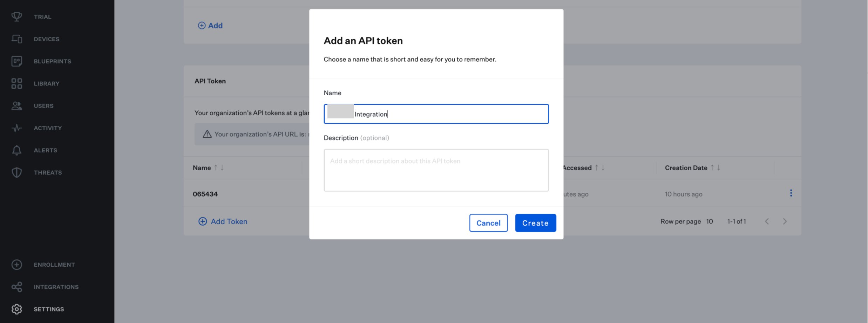The height and width of the screenshot is (323, 868).
Task: Click the Devices sidebar icon
Action: (x=16, y=39)
